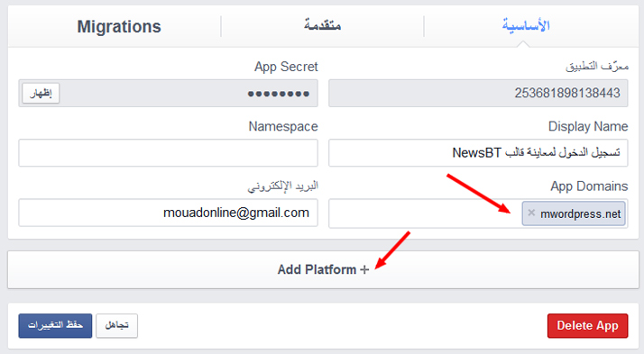Image resolution: width=644 pixels, height=354 pixels.
Task: Click the Namespace label
Action: coord(283,127)
